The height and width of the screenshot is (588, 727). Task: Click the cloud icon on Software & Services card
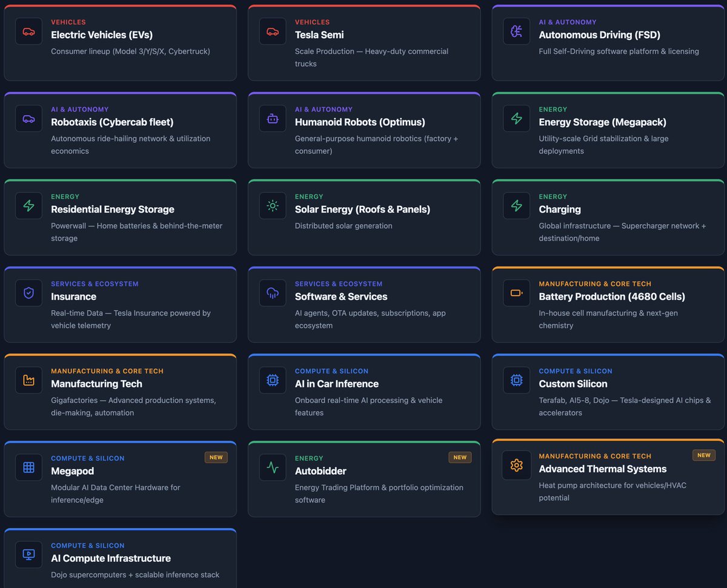pyautogui.click(x=273, y=293)
